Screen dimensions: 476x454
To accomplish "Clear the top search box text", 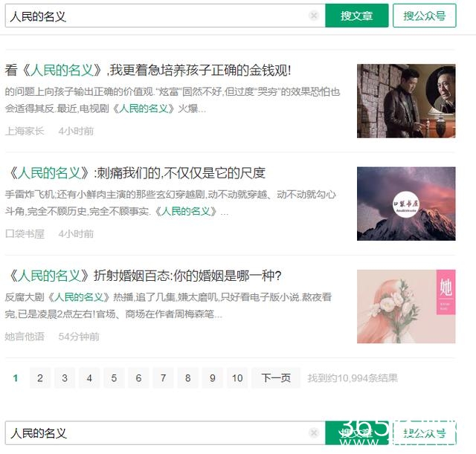I will 314,16.
